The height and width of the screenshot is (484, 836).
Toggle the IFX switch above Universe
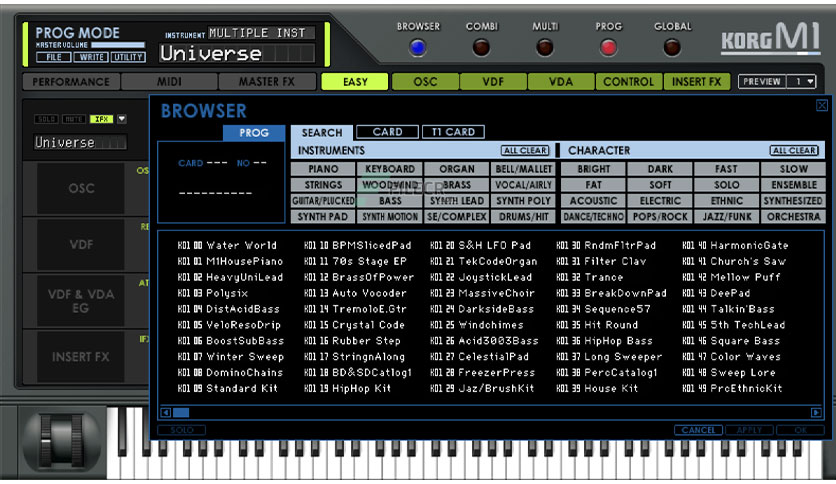pos(101,119)
